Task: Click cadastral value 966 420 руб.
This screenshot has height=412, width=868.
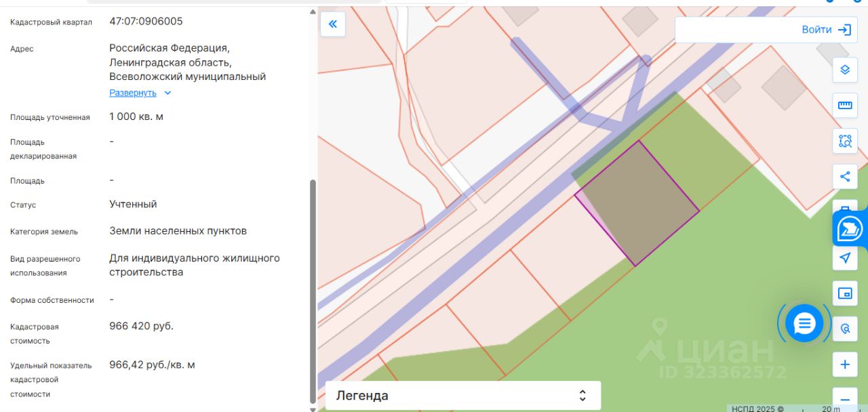Action: [x=141, y=326]
